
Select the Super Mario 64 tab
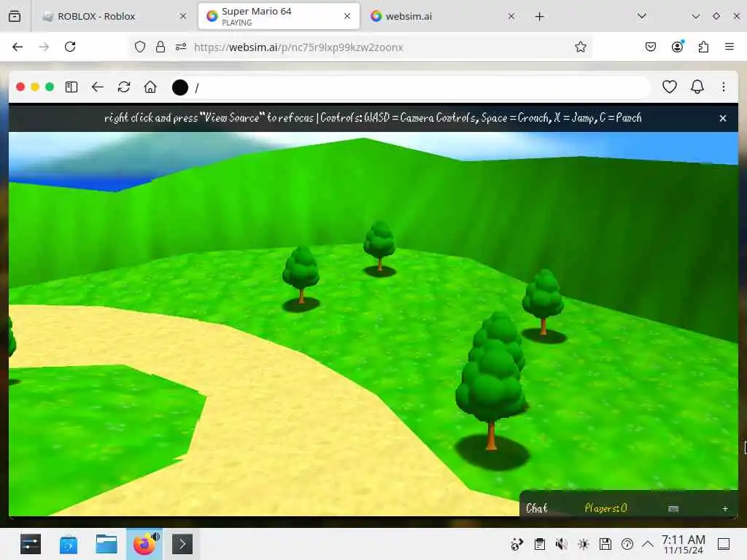pos(279,16)
